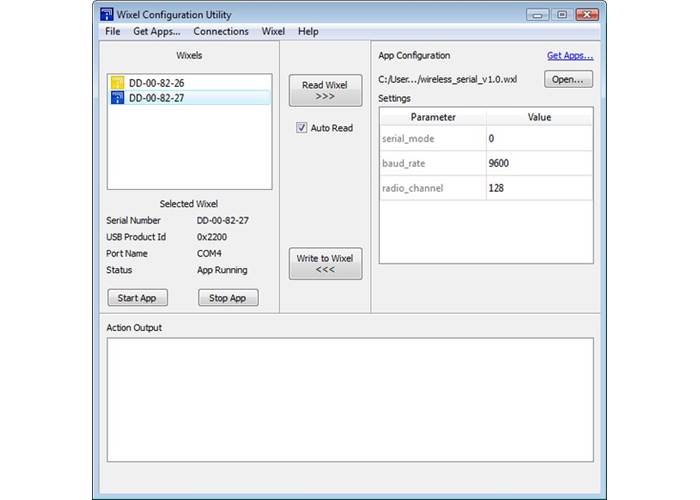Toggle the Auto Read checkbox
The width and height of the screenshot is (700, 500).
(x=301, y=128)
